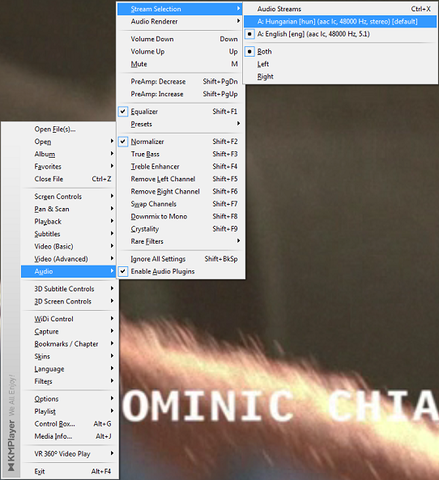Click Volume Up menu item
The width and height of the screenshot is (439, 480).
[180, 52]
